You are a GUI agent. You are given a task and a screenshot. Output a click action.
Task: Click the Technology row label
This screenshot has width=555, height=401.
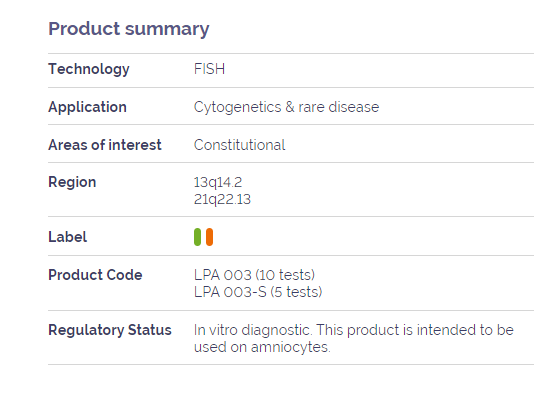[x=89, y=69]
